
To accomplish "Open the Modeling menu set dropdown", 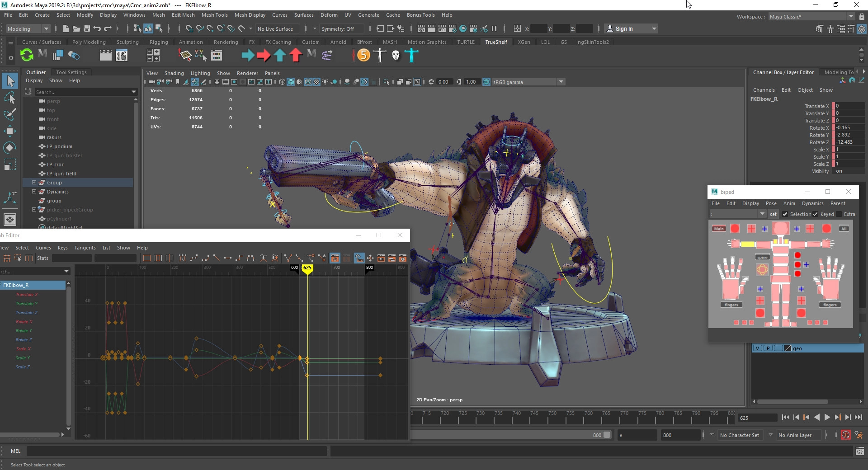I will click(28, 28).
